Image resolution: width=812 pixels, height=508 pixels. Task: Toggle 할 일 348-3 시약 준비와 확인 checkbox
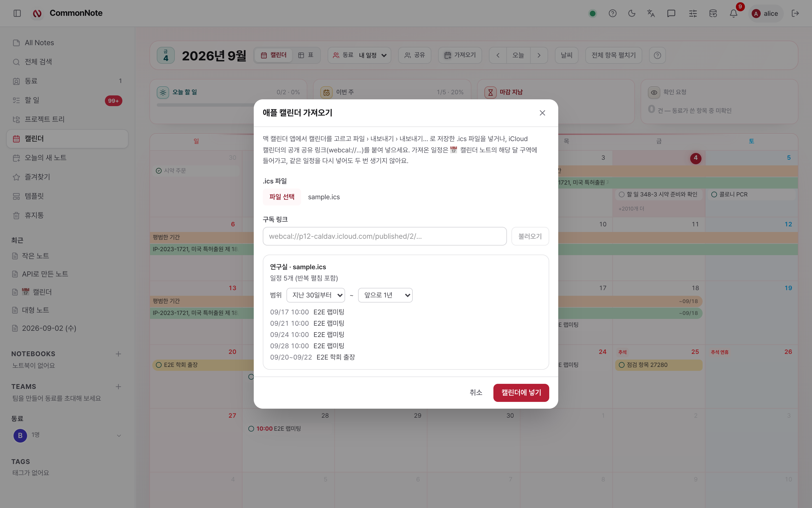point(621,194)
